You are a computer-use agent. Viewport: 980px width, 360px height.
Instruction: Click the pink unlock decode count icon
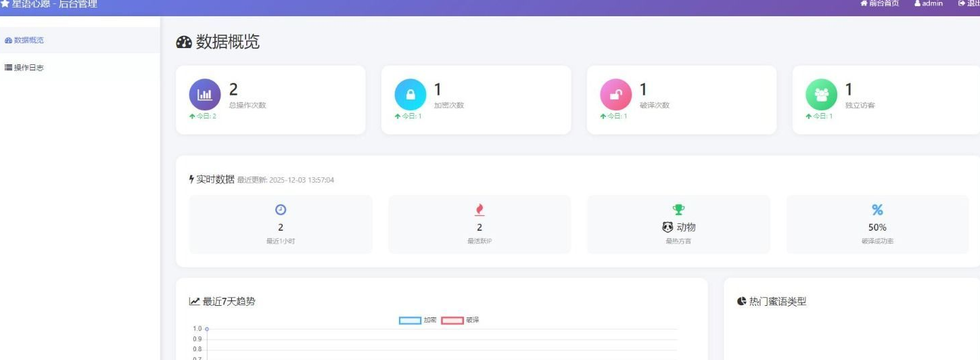click(615, 95)
